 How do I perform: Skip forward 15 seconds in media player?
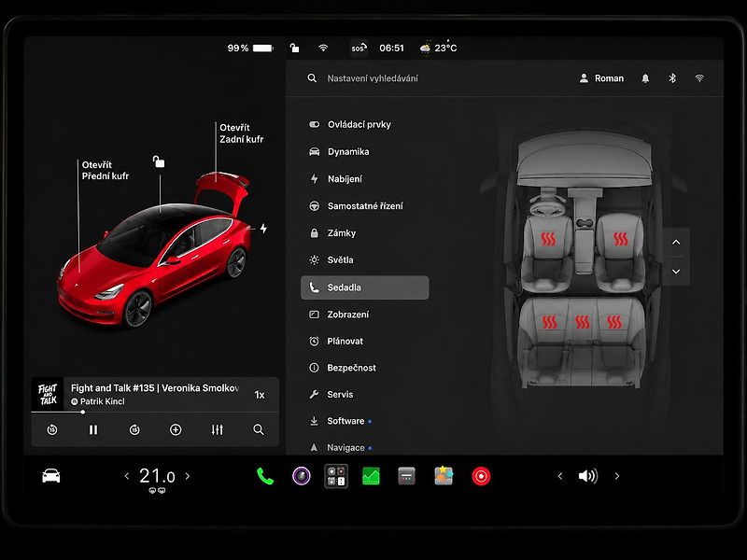click(134, 429)
